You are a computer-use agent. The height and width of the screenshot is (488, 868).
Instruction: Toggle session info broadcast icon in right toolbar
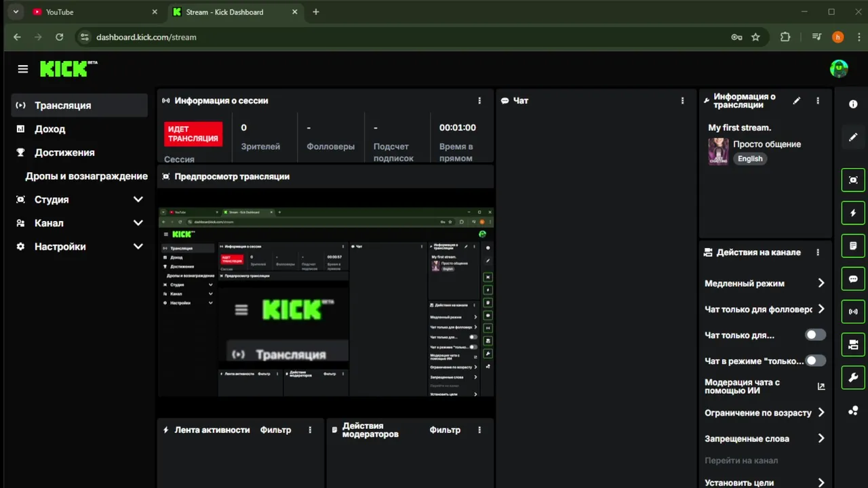point(853,312)
